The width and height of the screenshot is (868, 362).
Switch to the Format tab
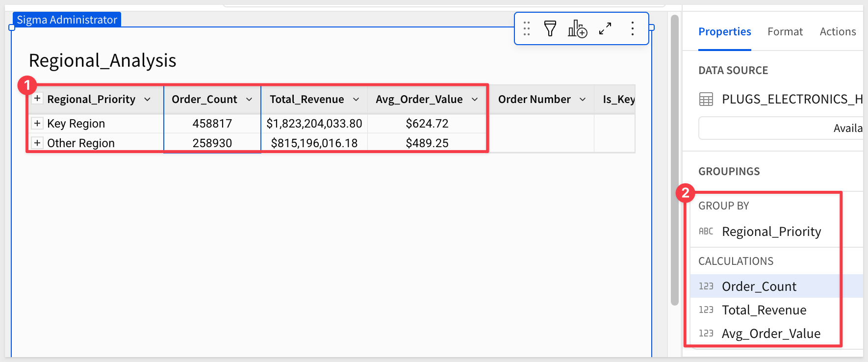pyautogui.click(x=785, y=32)
